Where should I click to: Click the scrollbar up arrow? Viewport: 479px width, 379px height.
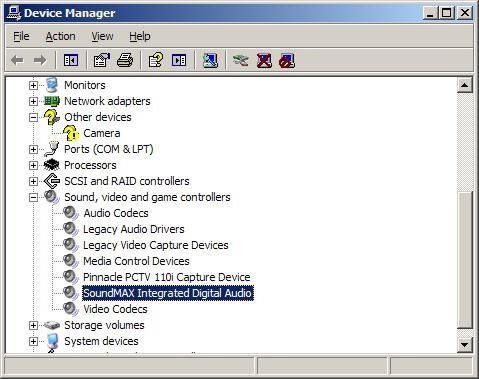point(464,85)
